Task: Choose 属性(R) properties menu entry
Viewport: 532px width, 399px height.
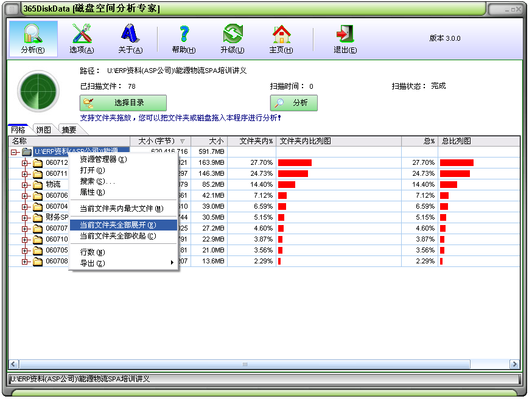Action: (x=124, y=192)
